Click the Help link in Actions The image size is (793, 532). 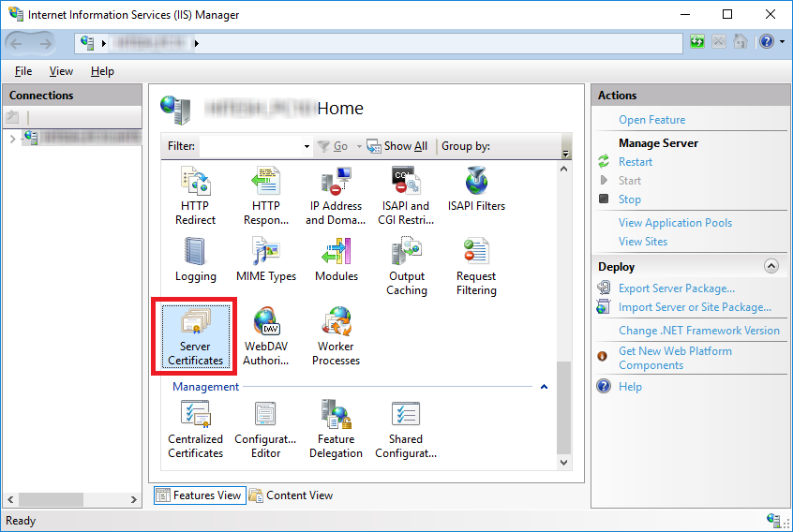pos(630,387)
